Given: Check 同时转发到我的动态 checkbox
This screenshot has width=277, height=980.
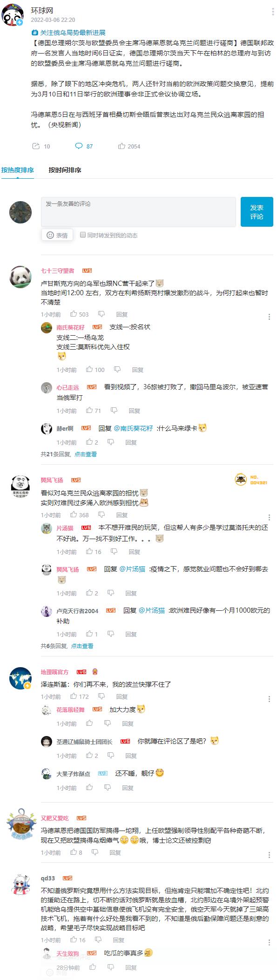Looking at the screenshot, I should pyautogui.click(x=83, y=235).
